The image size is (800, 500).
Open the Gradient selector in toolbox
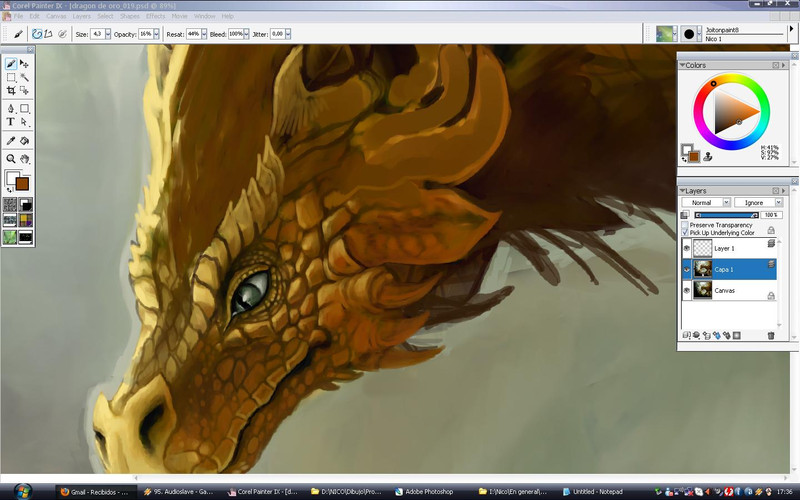coord(26,205)
